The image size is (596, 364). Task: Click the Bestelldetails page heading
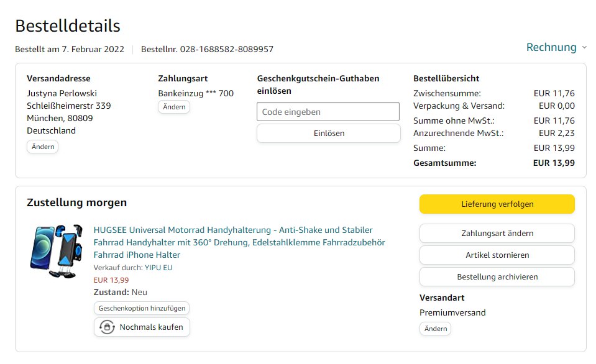point(68,26)
